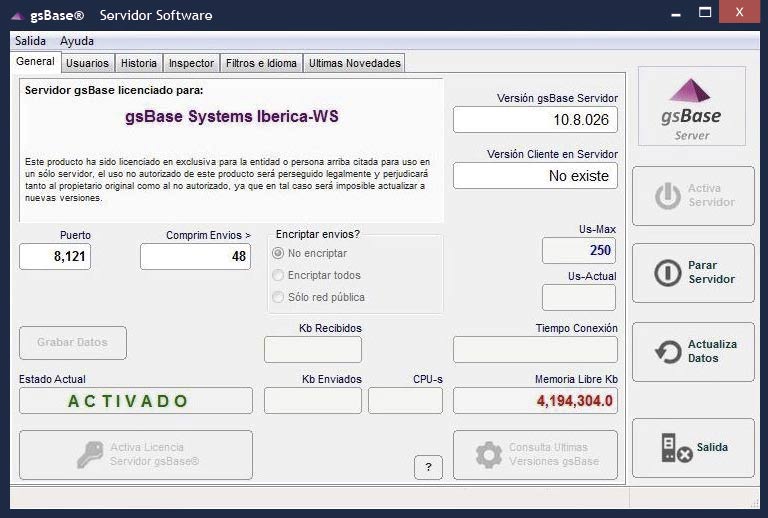This screenshot has width=768, height=518.
Task: Select the No encriptar radio option
Action: [x=278, y=253]
